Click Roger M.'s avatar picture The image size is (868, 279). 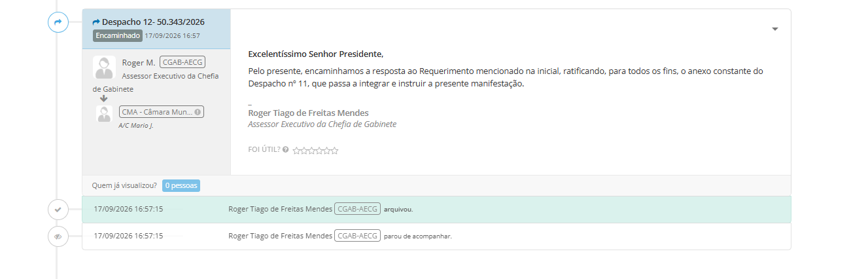104,67
